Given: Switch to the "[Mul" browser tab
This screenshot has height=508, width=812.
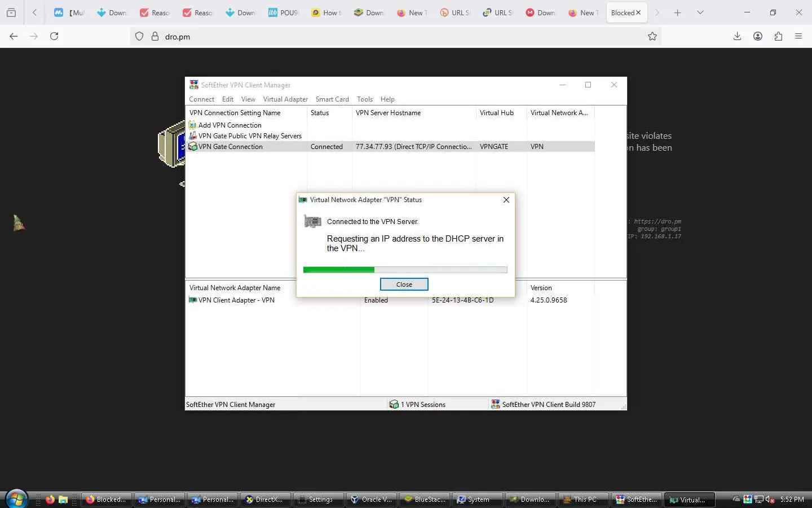Looking at the screenshot, I should 69,12.
